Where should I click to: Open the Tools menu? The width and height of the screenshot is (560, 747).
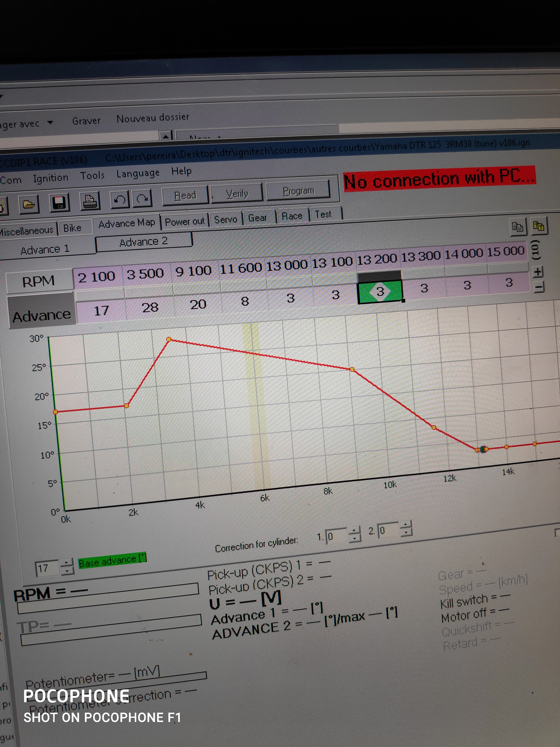(92, 176)
